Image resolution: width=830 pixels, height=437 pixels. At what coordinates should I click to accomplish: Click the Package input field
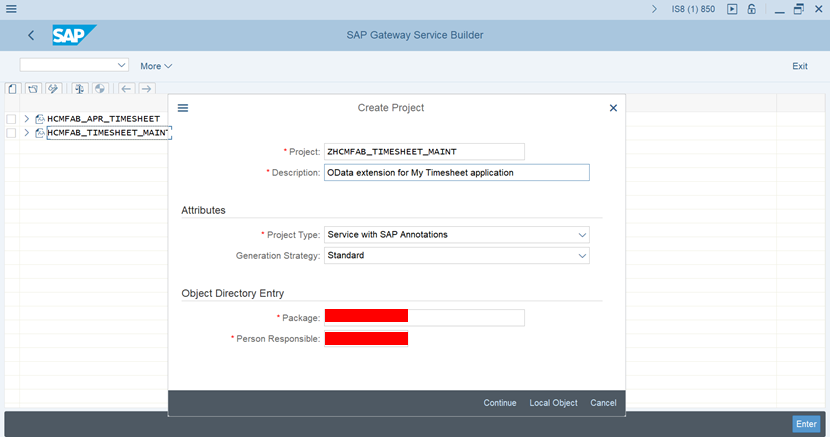point(424,318)
